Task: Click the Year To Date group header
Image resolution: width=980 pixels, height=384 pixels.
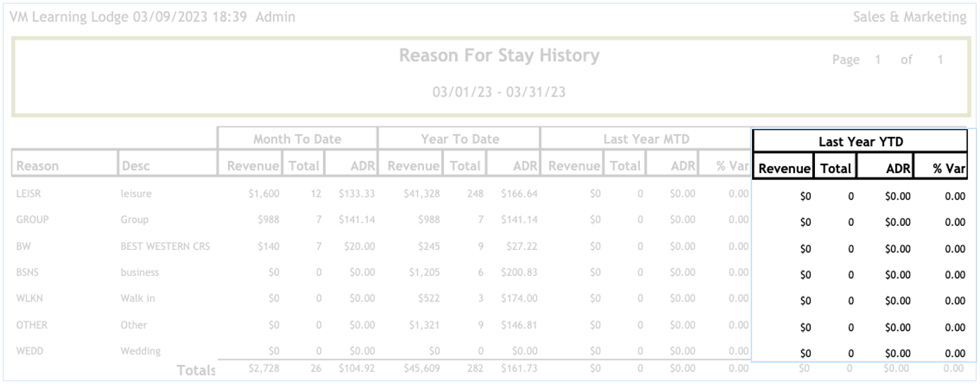Action: pyautogui.click(x=459, y=139)
